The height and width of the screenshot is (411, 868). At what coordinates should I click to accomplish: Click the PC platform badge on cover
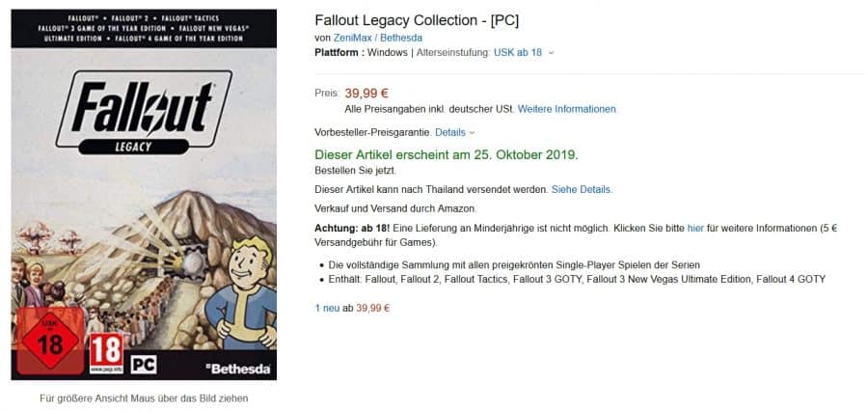click(x=143, y=365)
